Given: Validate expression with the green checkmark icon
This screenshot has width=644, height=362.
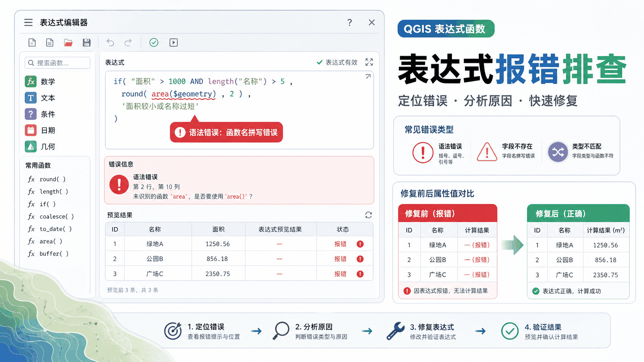Looking at the screenshot, I should (x=154, y=42).
